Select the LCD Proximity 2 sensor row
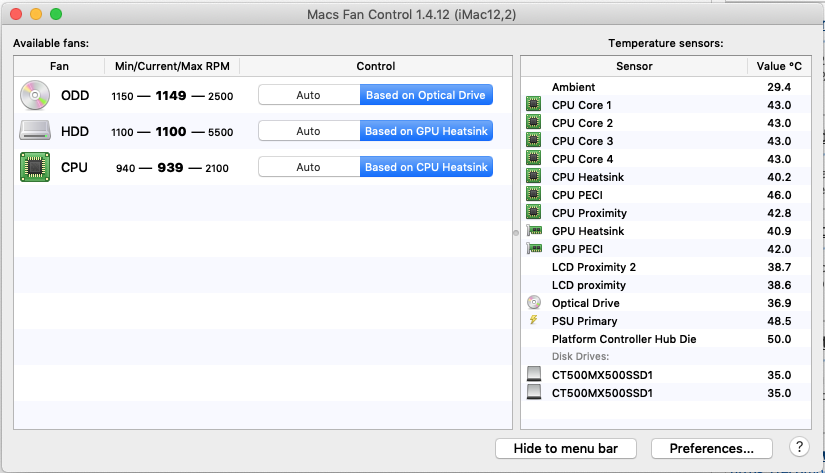This screenshot has height=473, width=825. (666, 267)
